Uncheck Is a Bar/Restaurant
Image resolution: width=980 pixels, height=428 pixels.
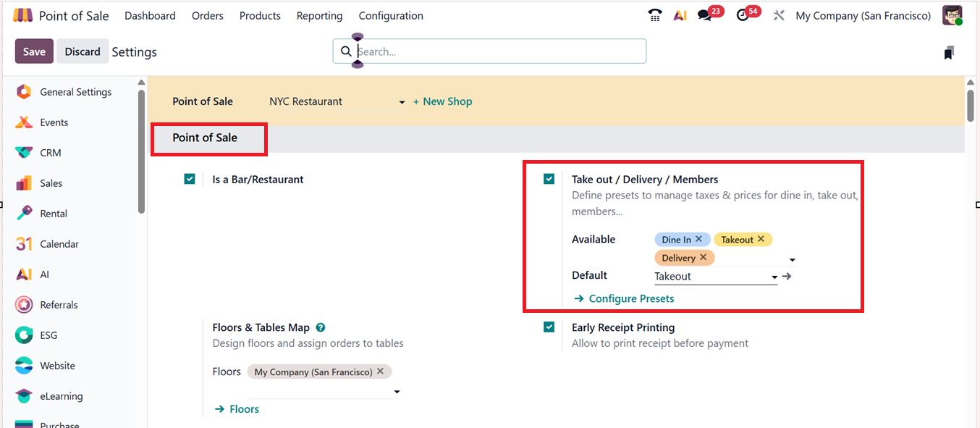(x=190, y=179)
